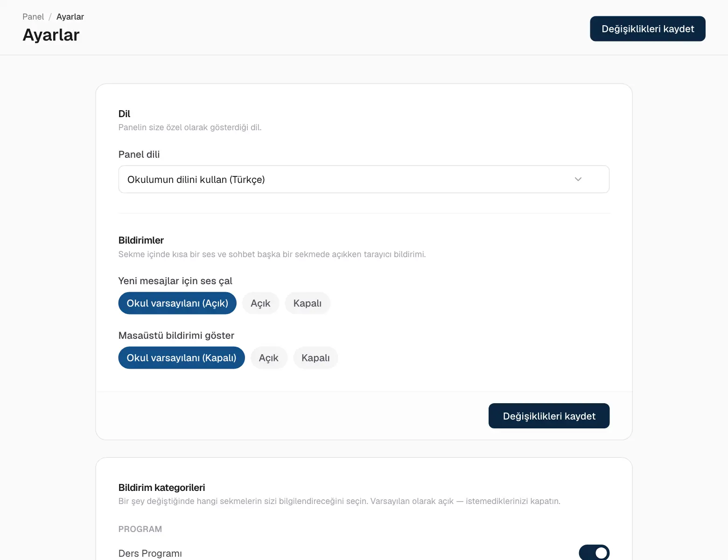728x560 pixels.
Task: Open the 'Okulumun dilini kullan (Türkçe)' dropdown
Action: coord(364,179)
